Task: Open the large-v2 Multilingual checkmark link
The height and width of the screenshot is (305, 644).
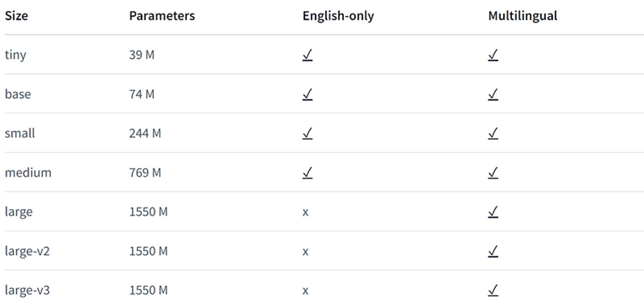Action: tap(493, 251)
